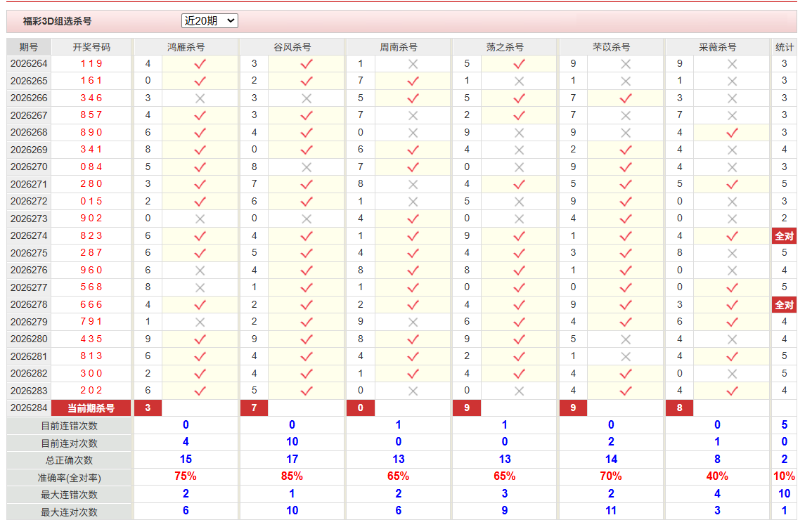Click 谷风 current kill number 7 red box
This screenshot has width=812, height=527.
tap(254, 408)
